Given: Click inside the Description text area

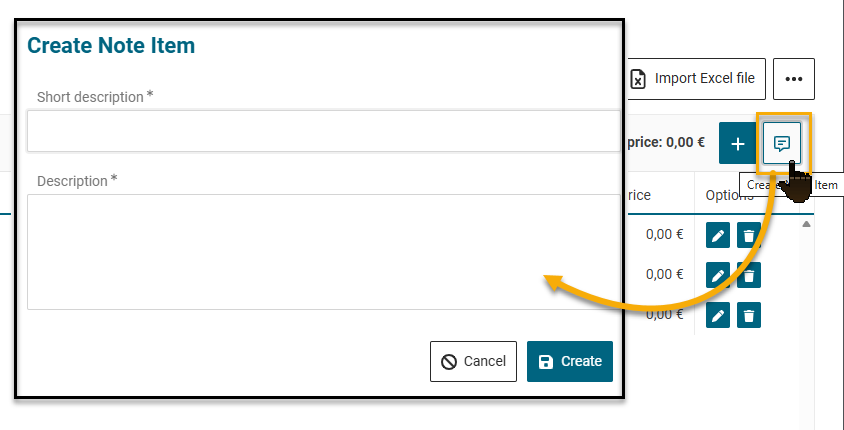Looking at the screenshot, I should [x=322, y=251].
